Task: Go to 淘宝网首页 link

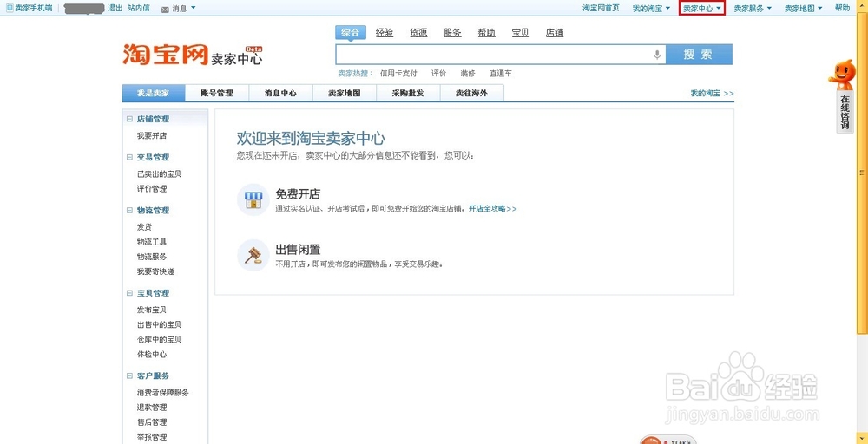Action: click(x=601, y=9)
